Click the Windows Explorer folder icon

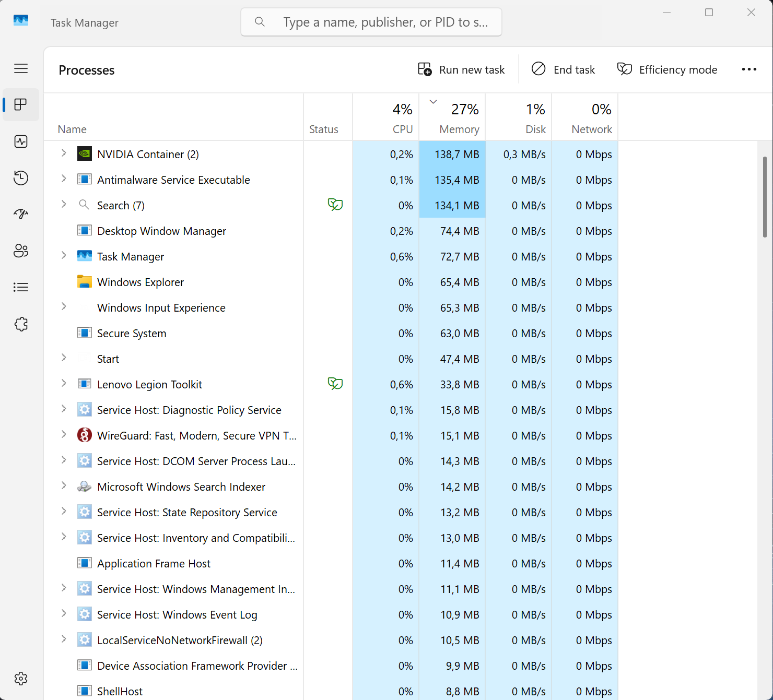click(85, 282)
